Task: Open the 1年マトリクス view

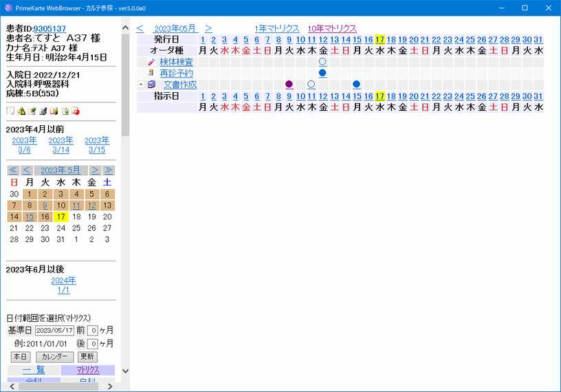Action: coord(277,29)
